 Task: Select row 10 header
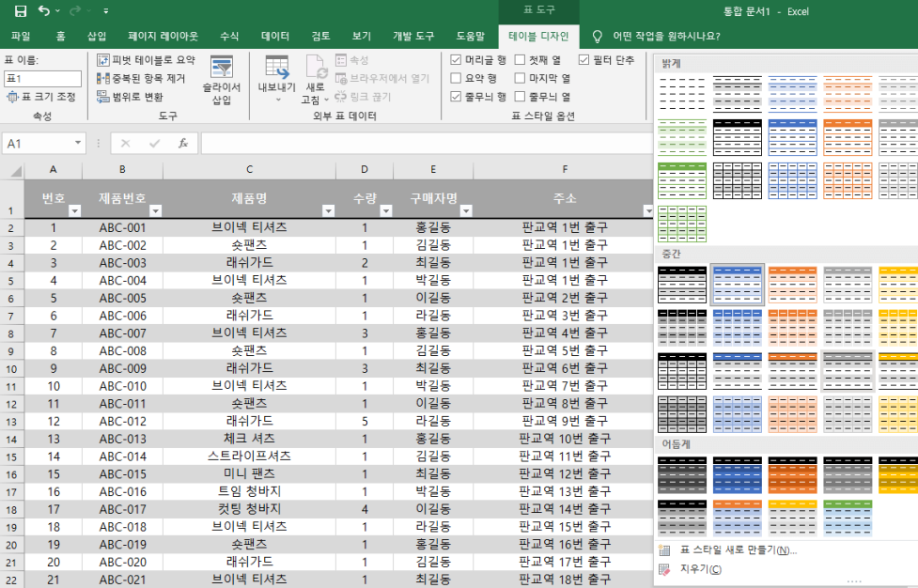pyautogui.click(x=11, y=368)
